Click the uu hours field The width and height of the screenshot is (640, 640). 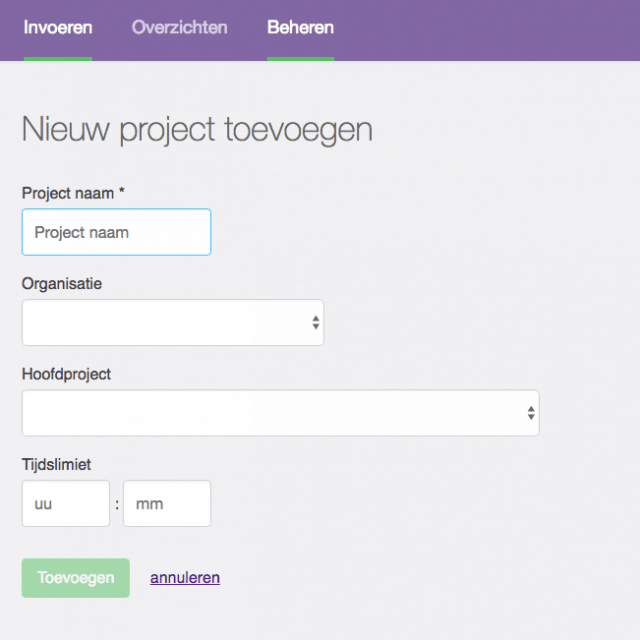click(x=66, y=503)
